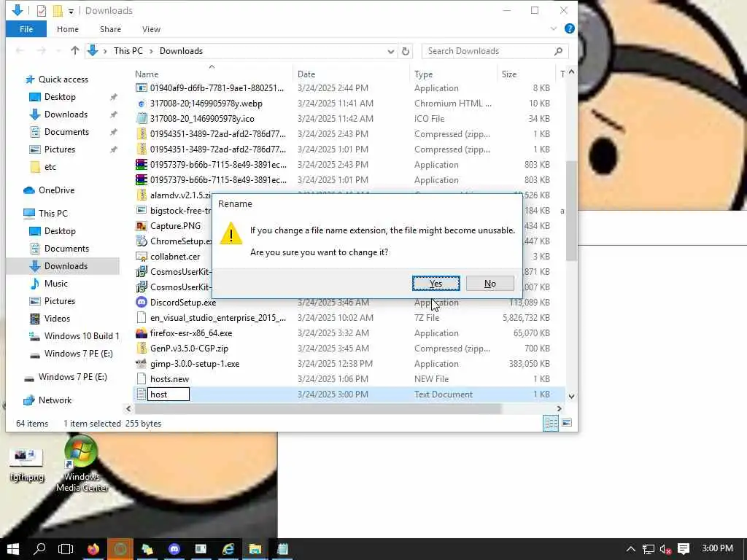Open the muted volume tray icon
Viewport: 747px width, 560px height.
(665, 550)
